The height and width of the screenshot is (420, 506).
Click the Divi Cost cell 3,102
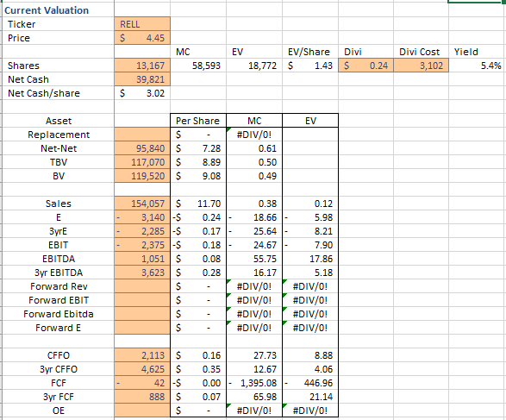click(421, 66)
